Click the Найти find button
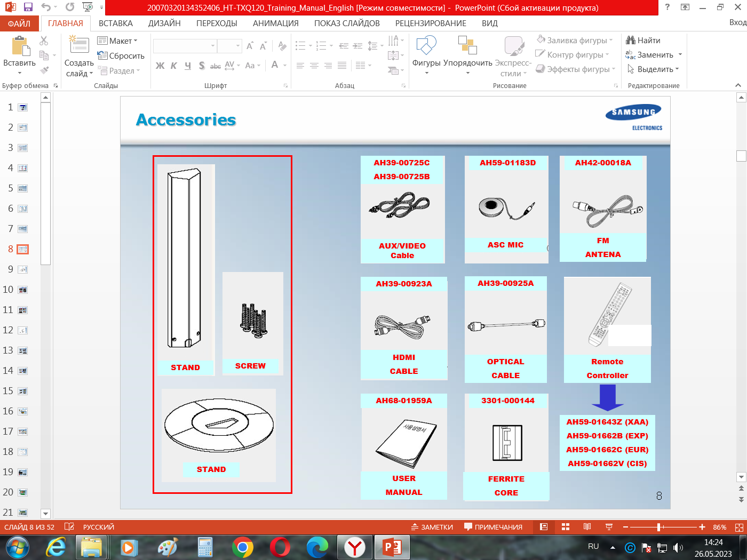 coord(643,41)
